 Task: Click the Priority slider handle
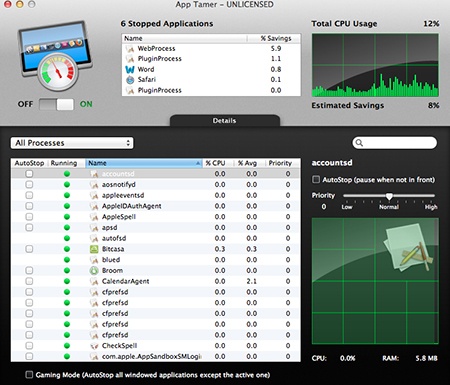(x=389, y=196)
